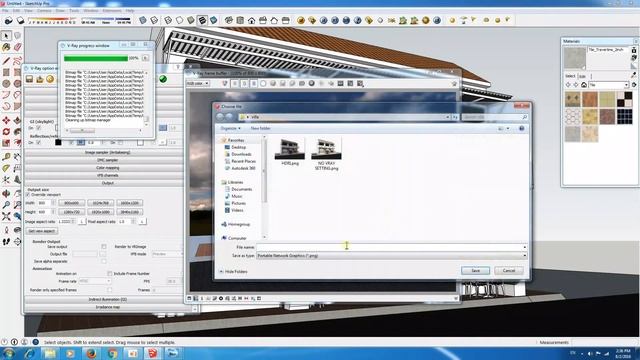
Task: Open Materials library Tile dropdown
Action: (x=609, y=84)
